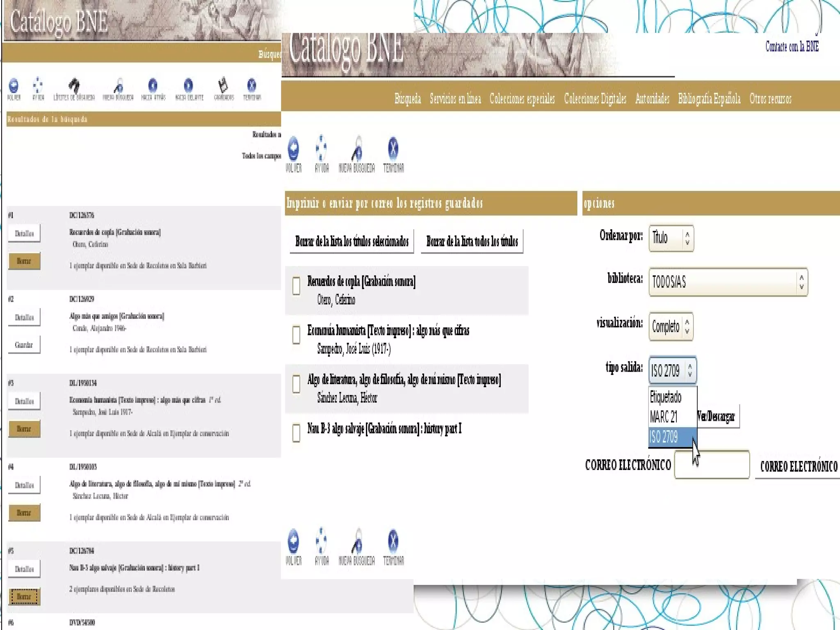This screenshot has width=840, height=630.
Task: Open the Ordenar por Título dropdown
Action: click(x=671, y=238)
